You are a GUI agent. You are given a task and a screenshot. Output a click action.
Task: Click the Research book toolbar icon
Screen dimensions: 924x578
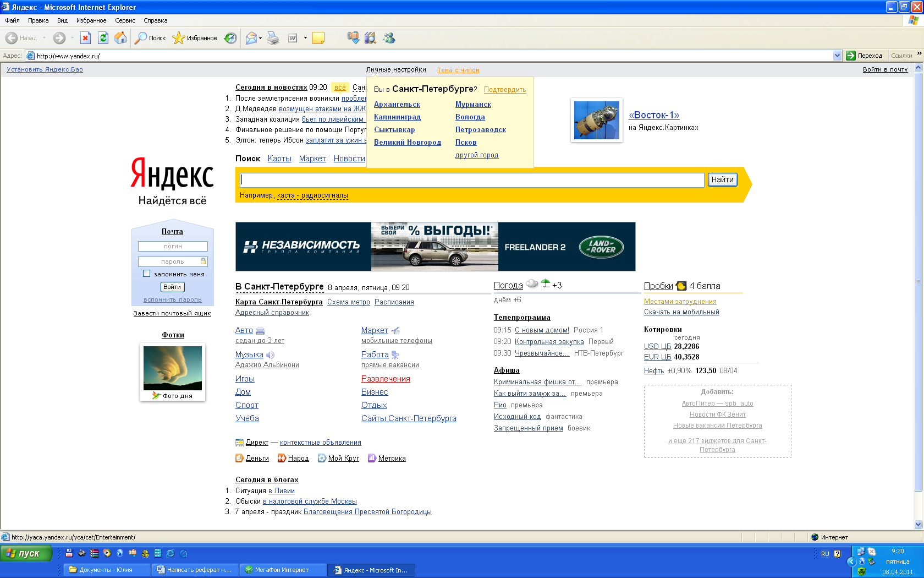point(370,38)
